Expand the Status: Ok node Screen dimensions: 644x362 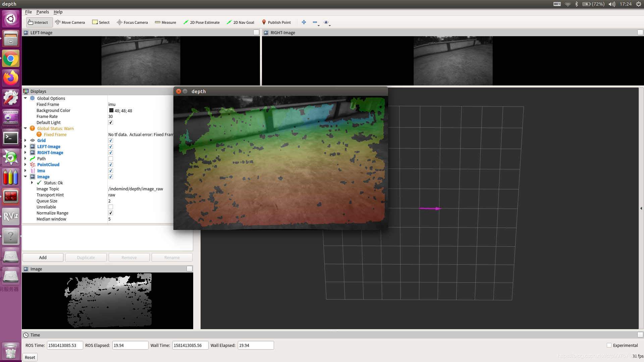click(32, 183)
